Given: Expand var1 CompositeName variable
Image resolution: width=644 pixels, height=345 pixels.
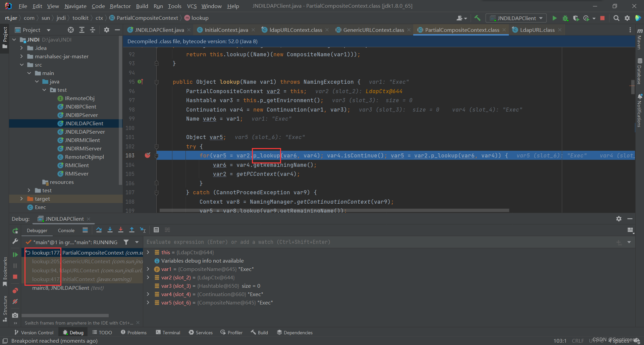Looking at the screenshot, I should (148, 269).
